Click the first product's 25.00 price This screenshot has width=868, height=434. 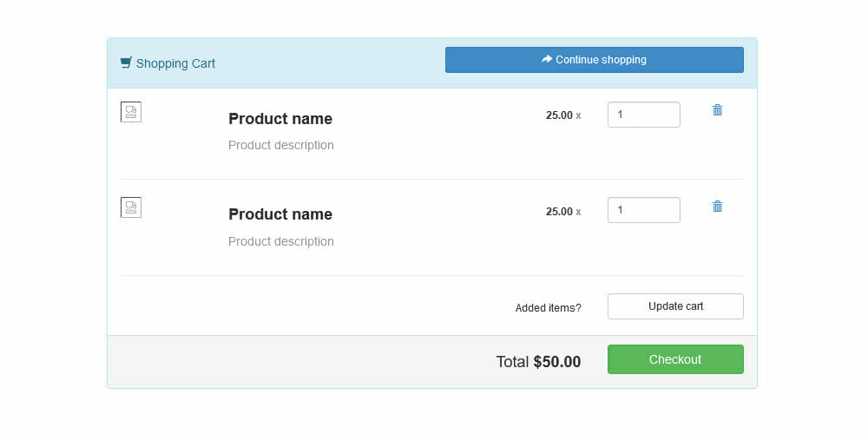559,115
